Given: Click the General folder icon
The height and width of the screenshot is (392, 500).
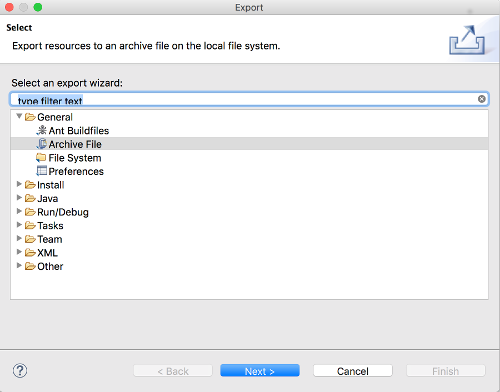Looking at the screenshot, I should [x=30, y=117].
